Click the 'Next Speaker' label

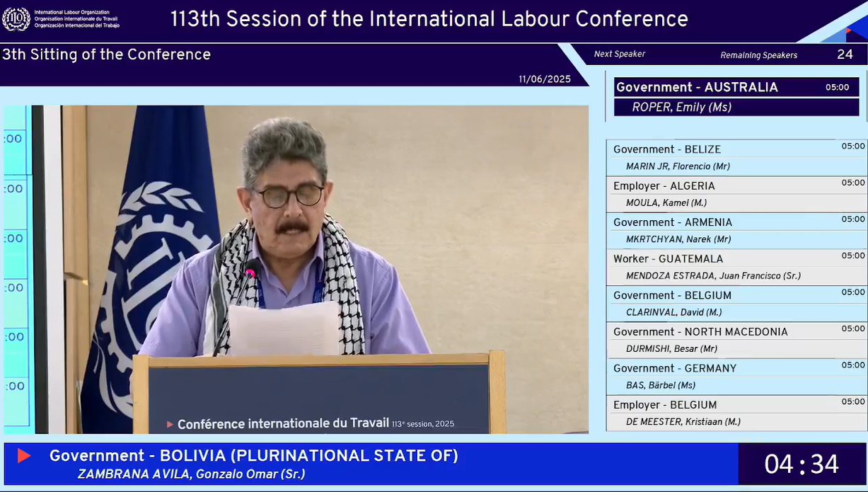point(620,54)
